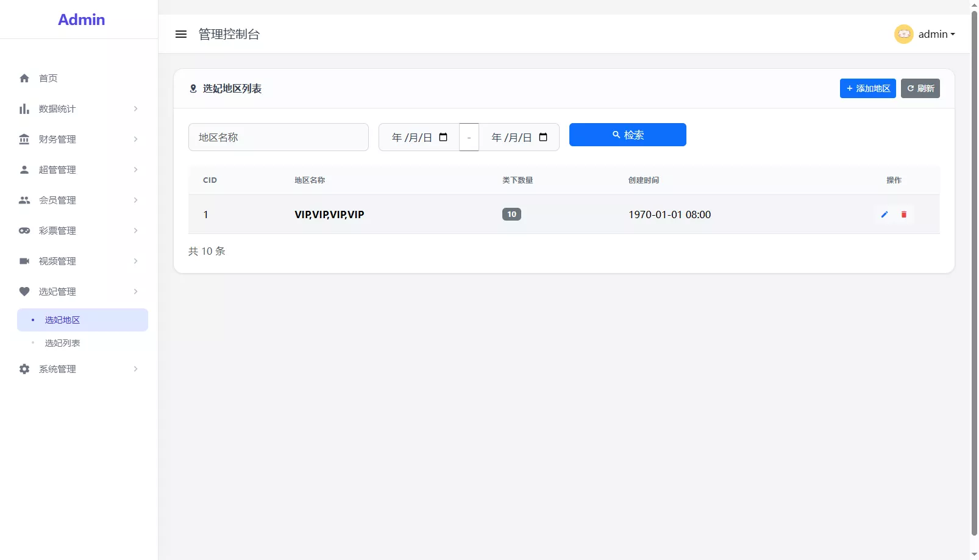Expand the 会员管理 menu chevron
This screenshot has width=979, height=560.
point(135,200)
